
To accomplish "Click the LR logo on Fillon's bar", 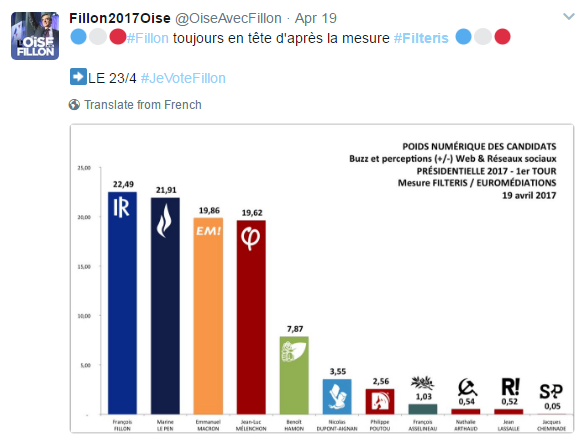I will pos(122,207).
